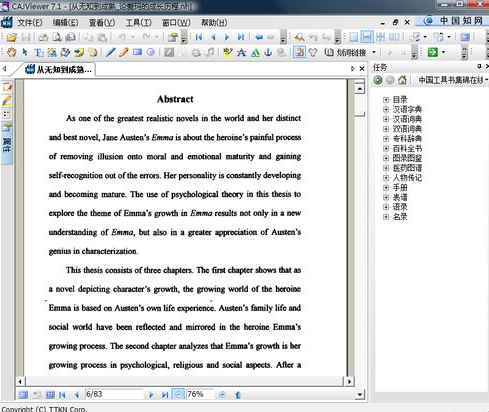Expand the 百科全书 tree node
Viewport: 489px width, 412px height.
tap(386, 148)
